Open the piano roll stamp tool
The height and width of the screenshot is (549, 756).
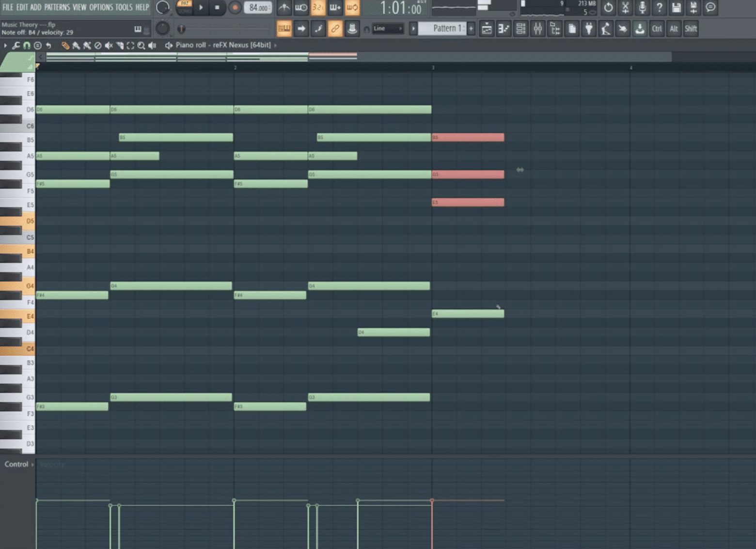pyautogui.click(x=37, y=45)
